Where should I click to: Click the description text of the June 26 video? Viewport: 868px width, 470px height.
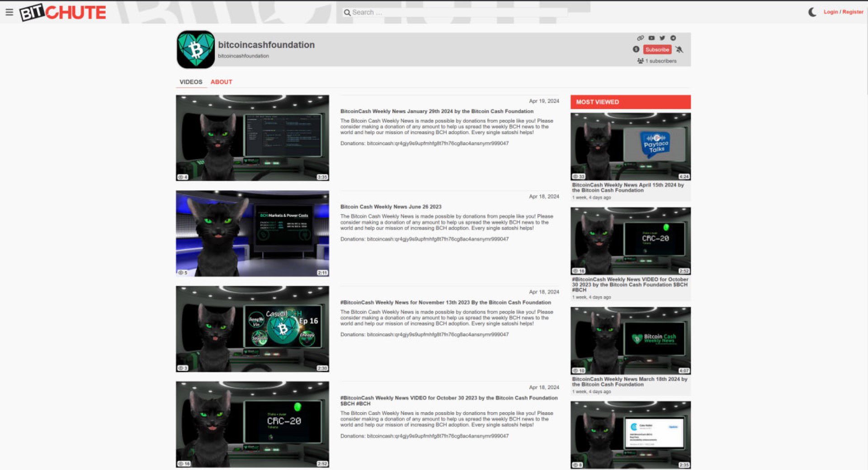pos(447,222)
